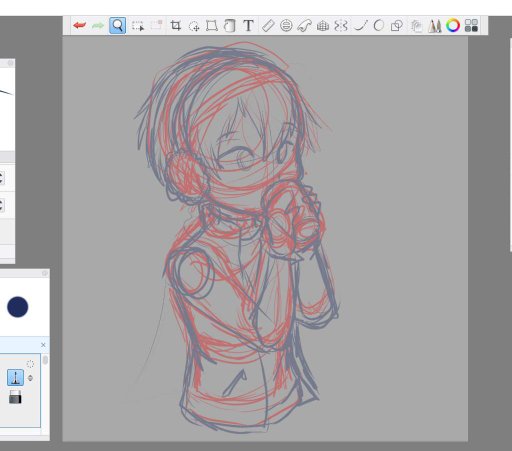Close the brush palette panel
This screenshot has width=512, height=451.
coord(43,345)
